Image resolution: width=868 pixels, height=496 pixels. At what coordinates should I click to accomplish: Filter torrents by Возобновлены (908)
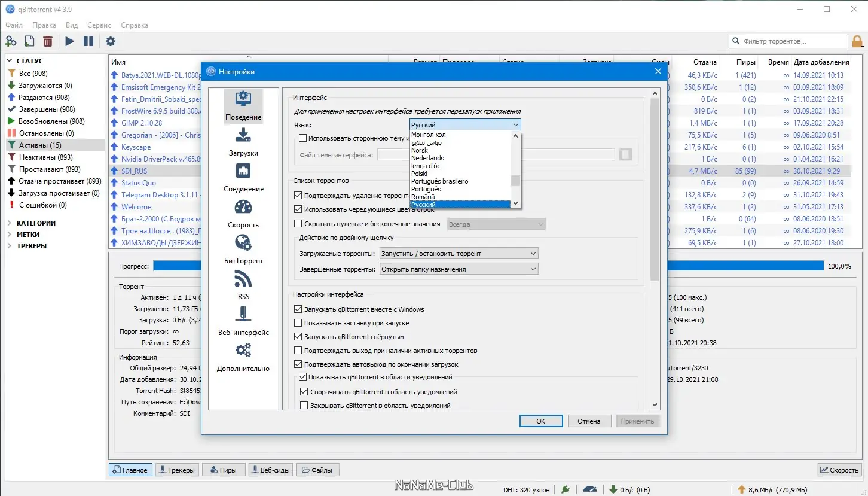51,121
